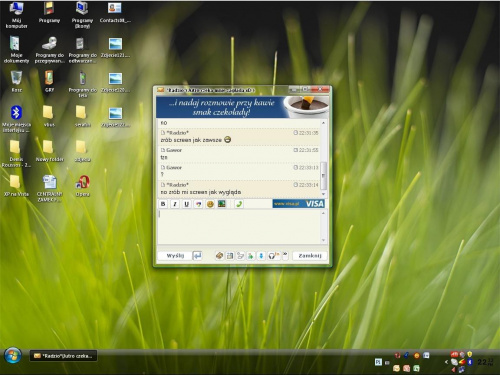This screenshot has width=500, height=375.
Task: Click the headphones voice icon in bottom toolbar
Action: coord(273,256)
